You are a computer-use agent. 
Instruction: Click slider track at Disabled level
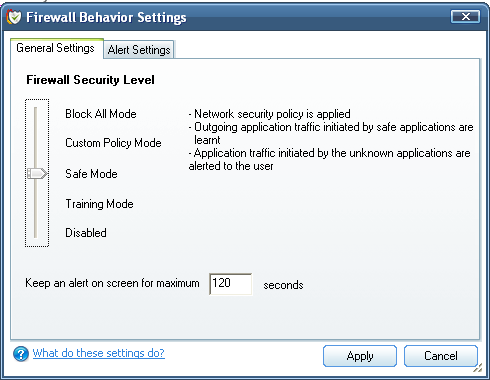(36, 233)
